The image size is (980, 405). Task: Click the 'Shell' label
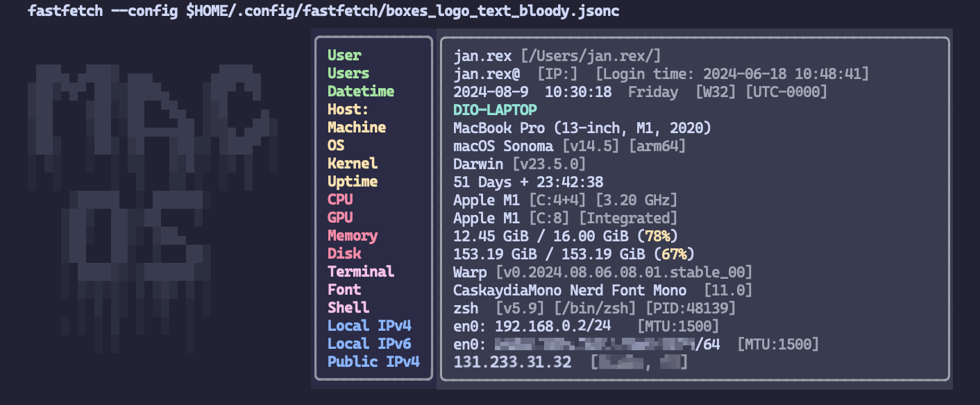pyautogui.click(x=348, y=308)
